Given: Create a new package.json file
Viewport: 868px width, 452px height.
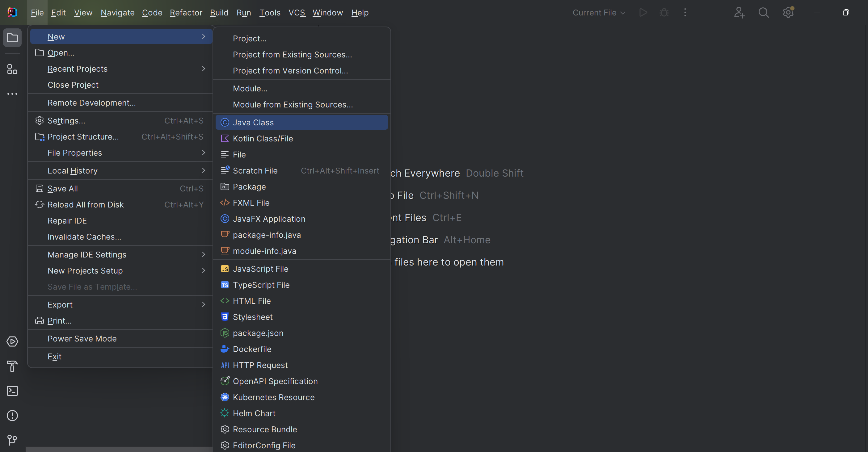Looking at the screenshot, I should click(x=301, y=333).
